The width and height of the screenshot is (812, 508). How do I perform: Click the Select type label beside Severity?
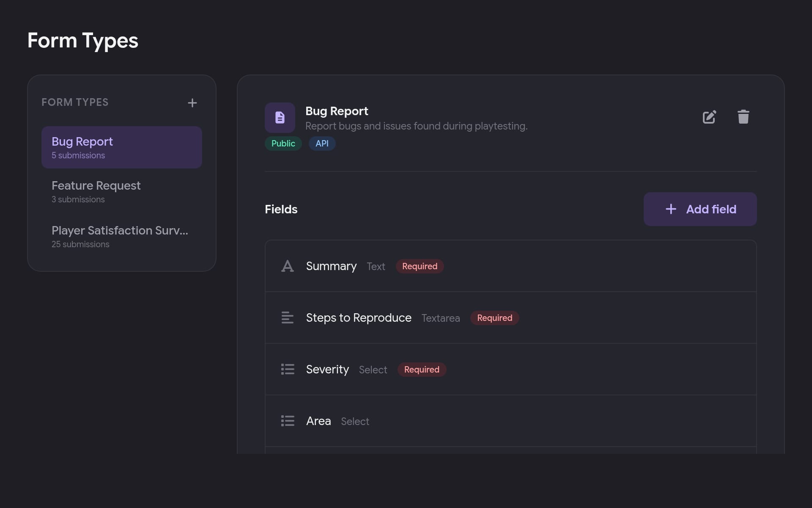pyautogui.click(x=373, y=370)
